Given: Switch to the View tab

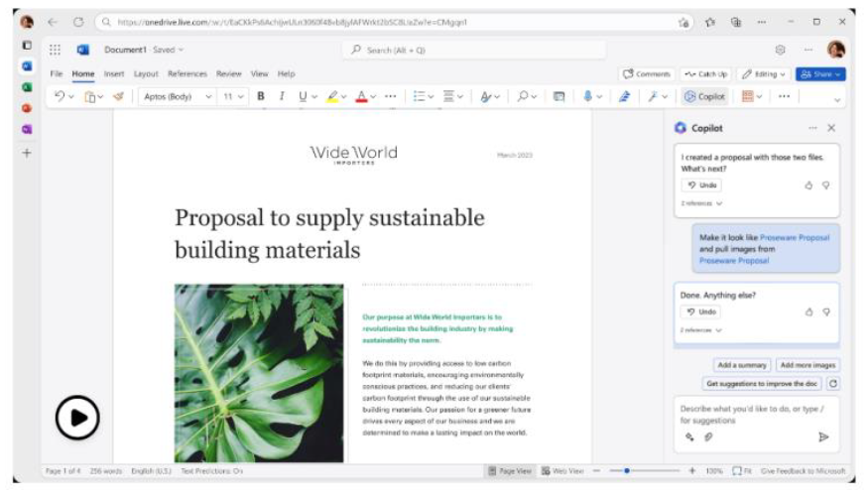Looking at the screenshot, I should [x=259, y=73].
